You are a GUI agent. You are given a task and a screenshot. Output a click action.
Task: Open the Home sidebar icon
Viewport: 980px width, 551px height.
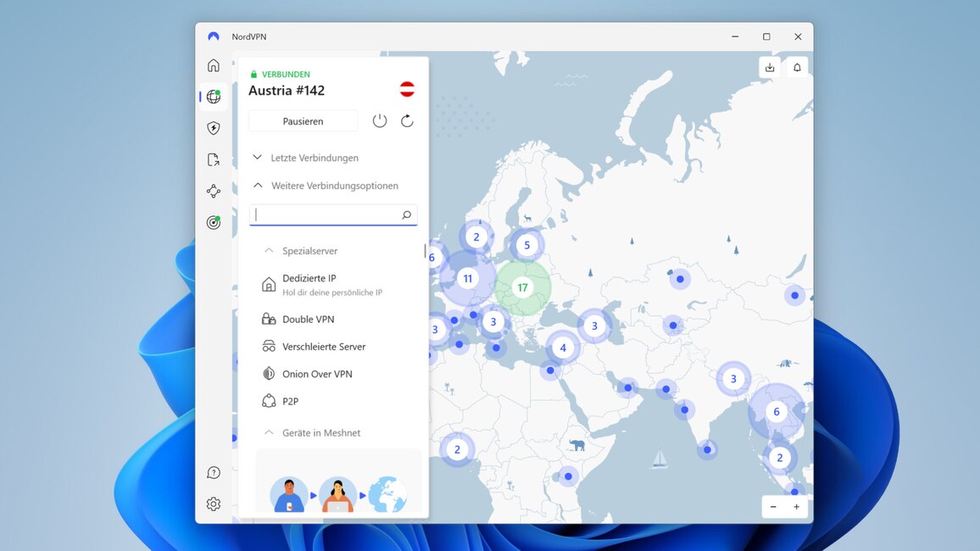213,64
